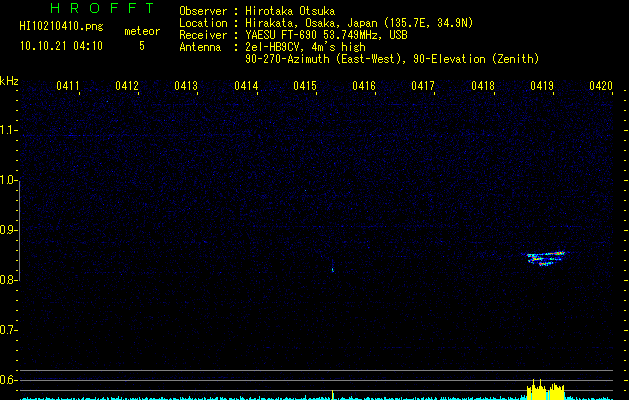
Task: Click the Location line Hirakata, Osaka, Japan
Action: (326, 23)
